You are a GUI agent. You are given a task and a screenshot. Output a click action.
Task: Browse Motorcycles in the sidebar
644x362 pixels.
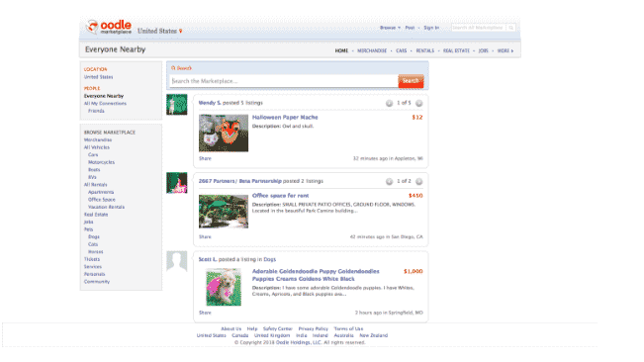tap(102, 162)
